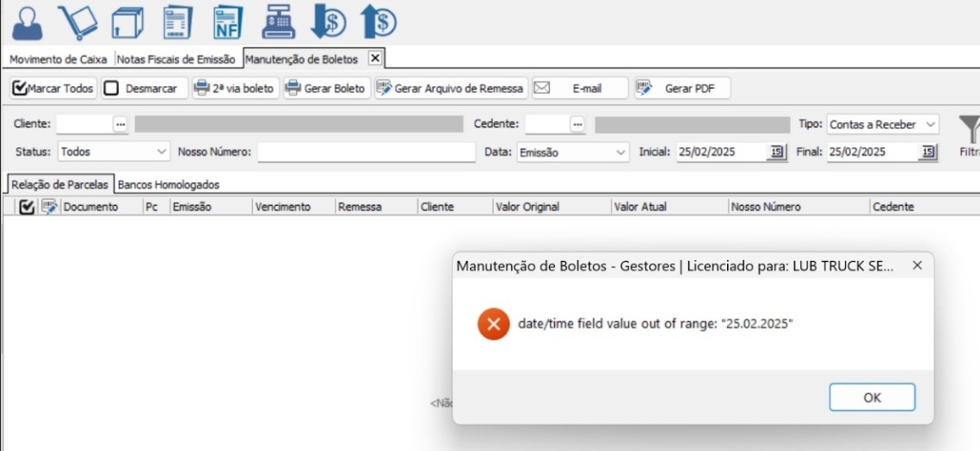
Task: Expand the Data dropdown showing Emissão
Action: (572, 151)
